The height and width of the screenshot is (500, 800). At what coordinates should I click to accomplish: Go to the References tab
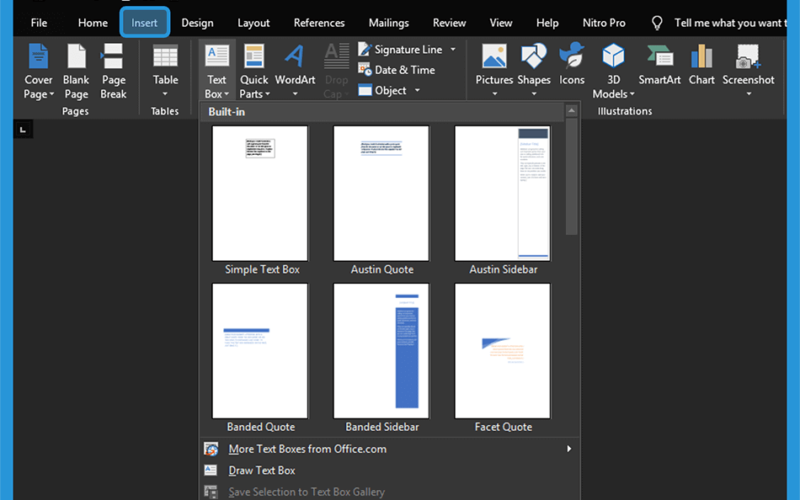point(319,23)
